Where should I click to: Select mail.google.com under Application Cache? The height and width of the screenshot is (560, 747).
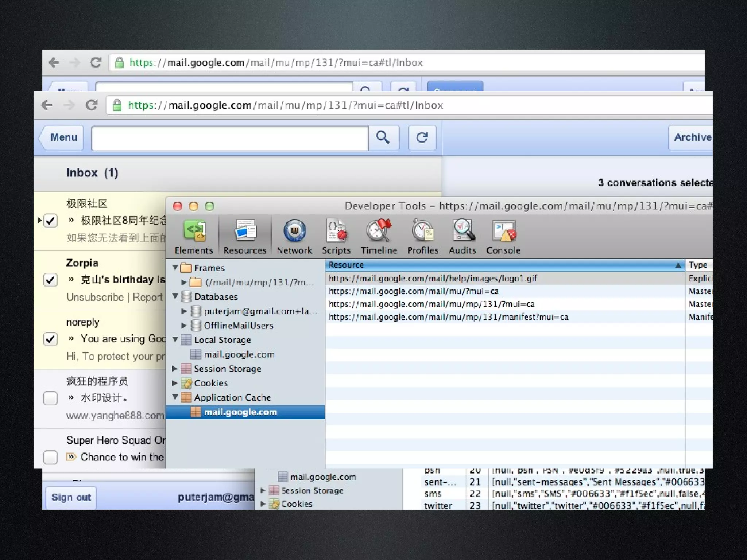pos(245,412)
